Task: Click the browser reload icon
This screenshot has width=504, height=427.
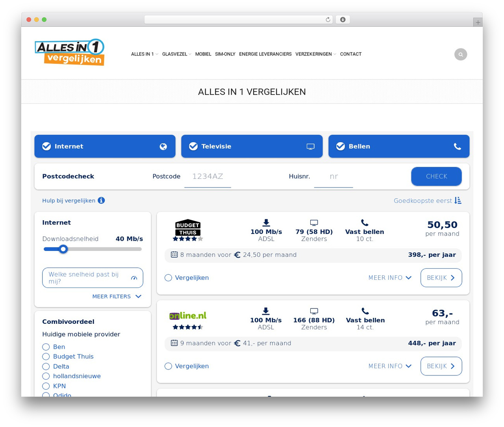Action: [x=328, y=20]
